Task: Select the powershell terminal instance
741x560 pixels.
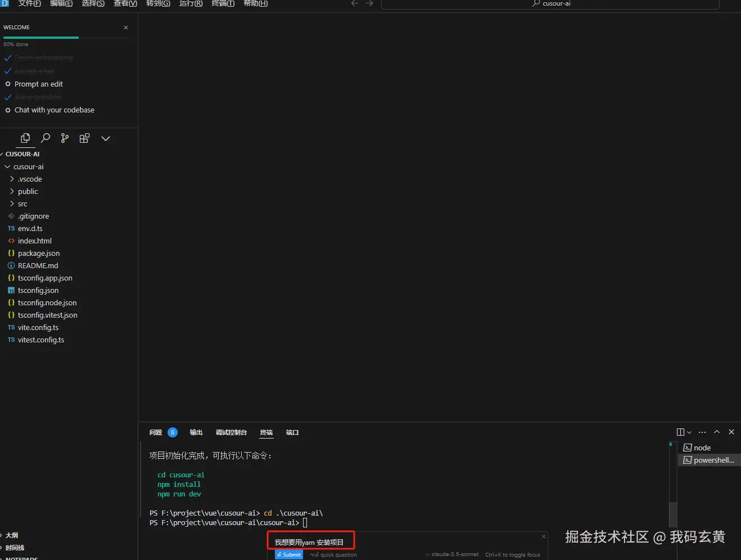Action: point(709,460)
